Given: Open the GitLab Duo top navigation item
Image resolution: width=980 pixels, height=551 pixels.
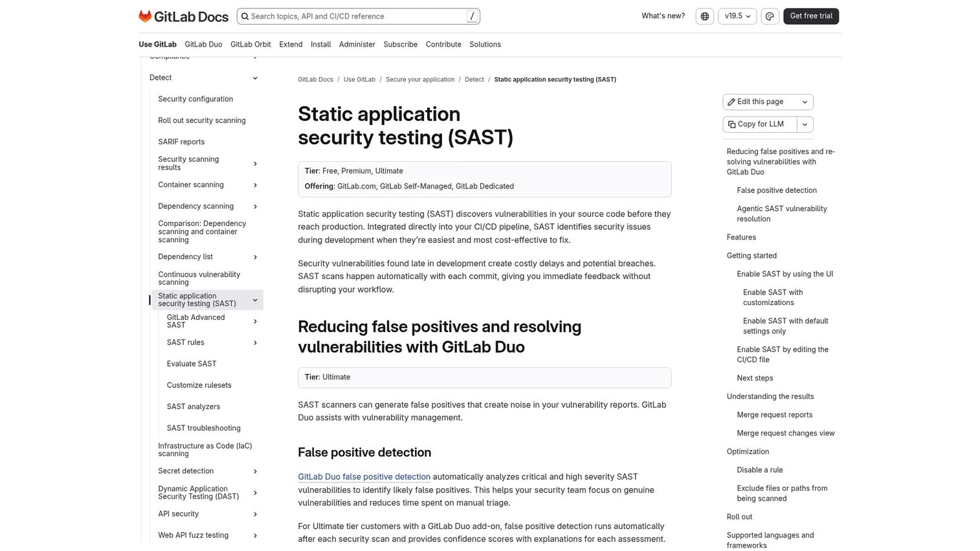Looking at the screenshot, I should coord(203,45).
